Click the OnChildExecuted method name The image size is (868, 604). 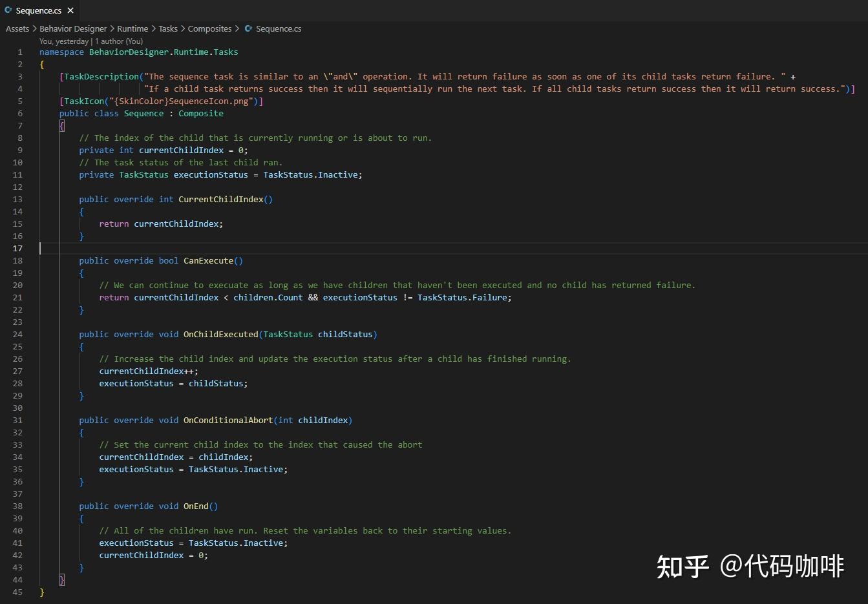click(220, 335)
